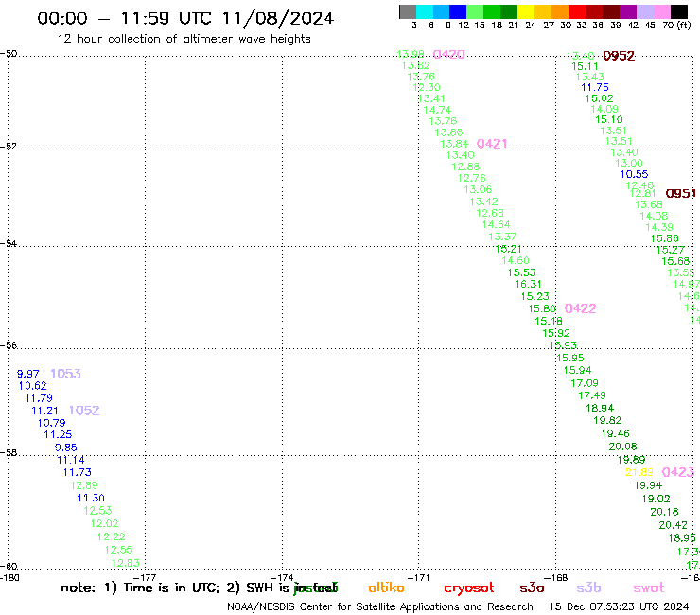Screen dimensions: 700x615
Task: Click the lavender 1053 time marker
Action: pos(65,374)
